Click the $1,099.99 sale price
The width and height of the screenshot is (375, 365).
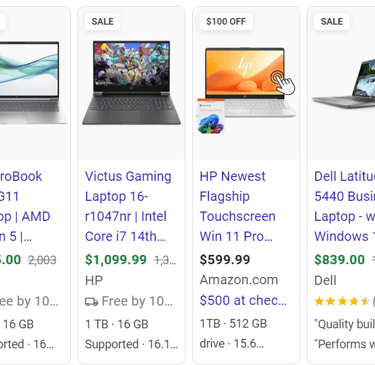coord(116,260)
